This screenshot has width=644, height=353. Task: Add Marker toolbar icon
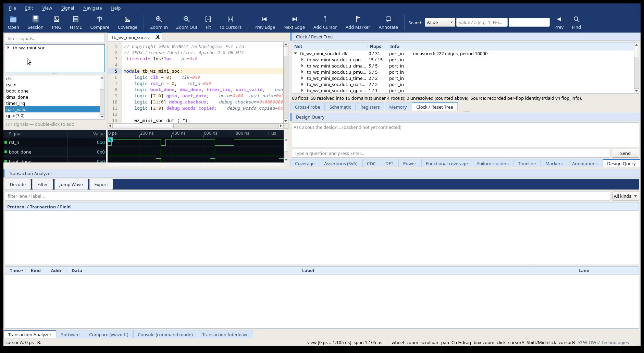358,23
